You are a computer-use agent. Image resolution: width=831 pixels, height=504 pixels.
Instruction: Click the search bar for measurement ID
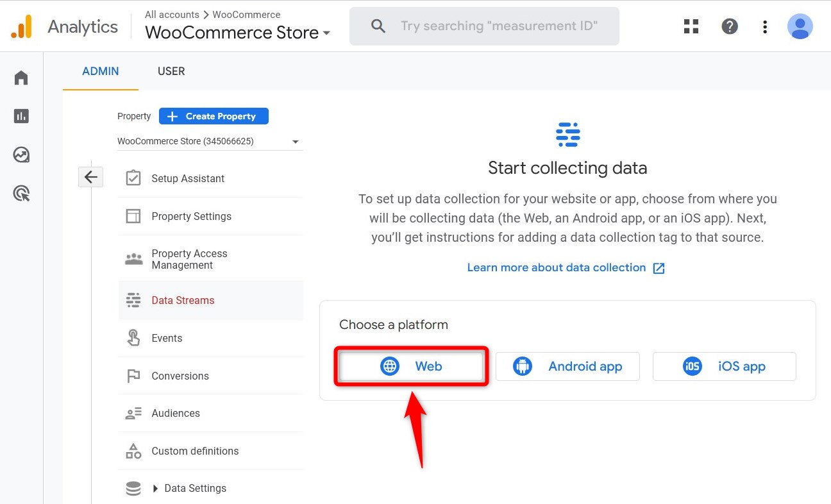(x=499, y=26)
